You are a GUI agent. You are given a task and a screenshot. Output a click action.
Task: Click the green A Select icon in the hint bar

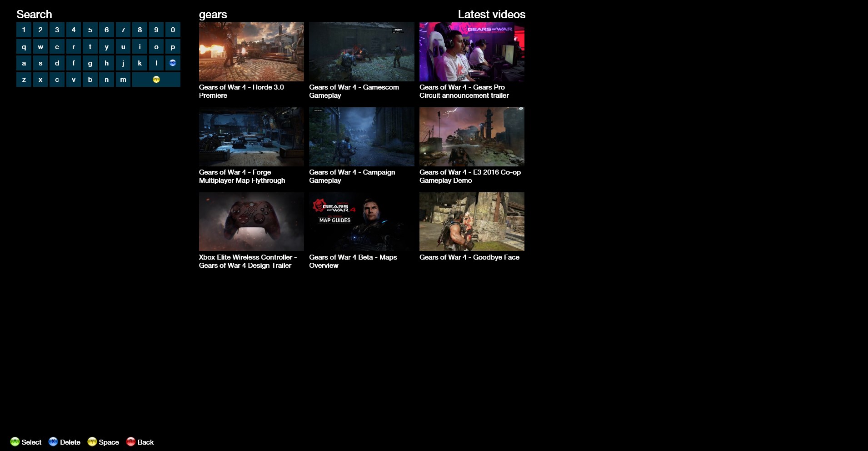(15, 442)
